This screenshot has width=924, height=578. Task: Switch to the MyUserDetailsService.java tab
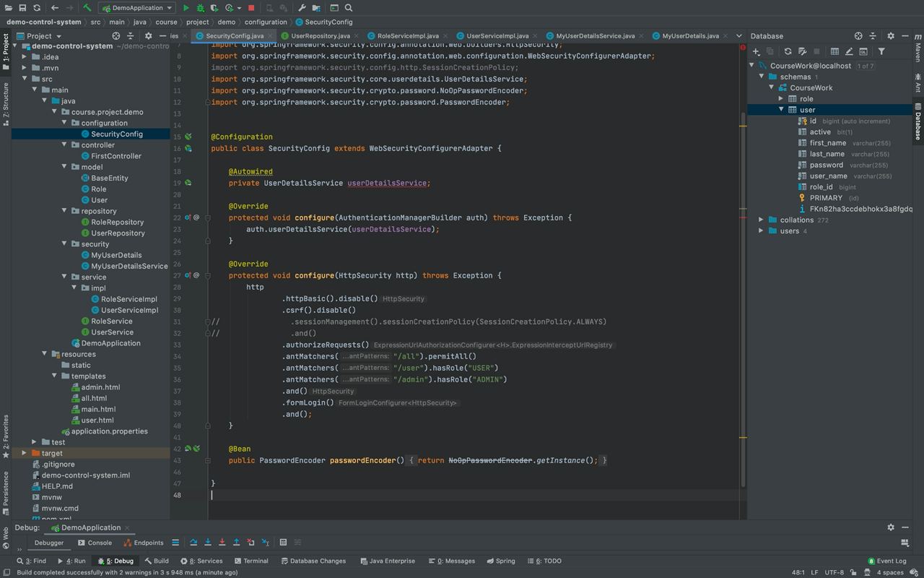coord(596,35)
